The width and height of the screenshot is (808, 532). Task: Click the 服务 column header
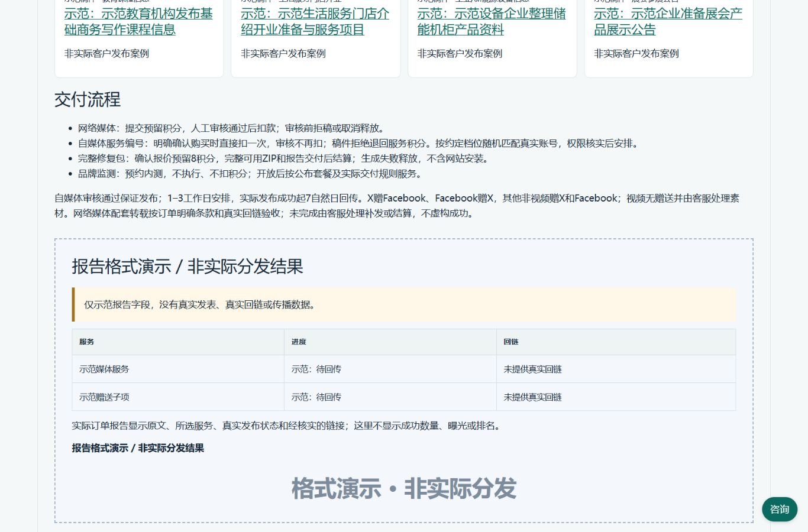178,342
